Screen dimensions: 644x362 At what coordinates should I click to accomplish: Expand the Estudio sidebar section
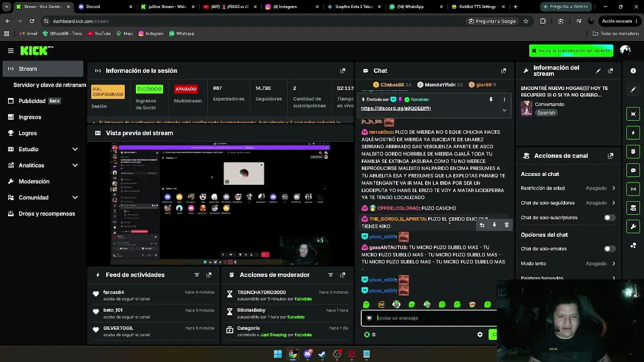[x=42, y=149]
